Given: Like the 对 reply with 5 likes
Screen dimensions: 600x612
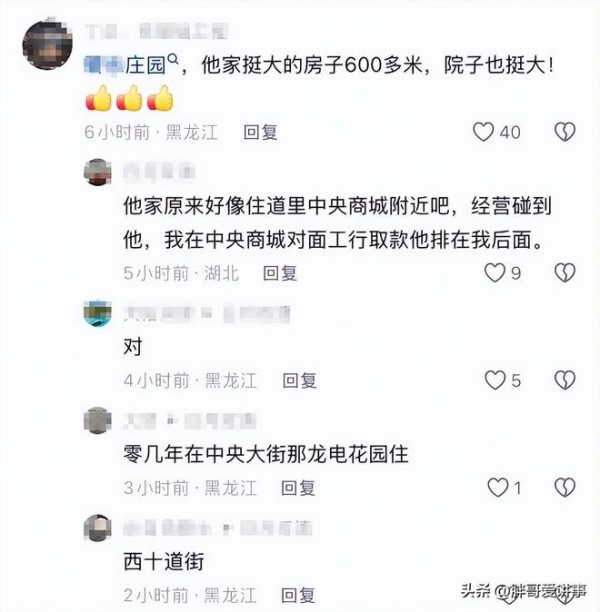Looking at the screenshot, I should click(495, 380).
